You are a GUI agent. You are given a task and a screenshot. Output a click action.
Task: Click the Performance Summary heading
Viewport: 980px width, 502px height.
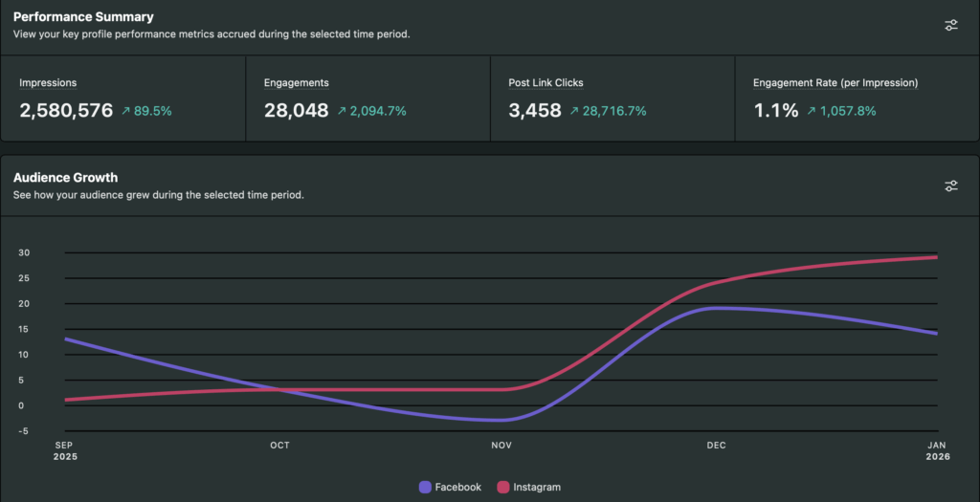83,17
